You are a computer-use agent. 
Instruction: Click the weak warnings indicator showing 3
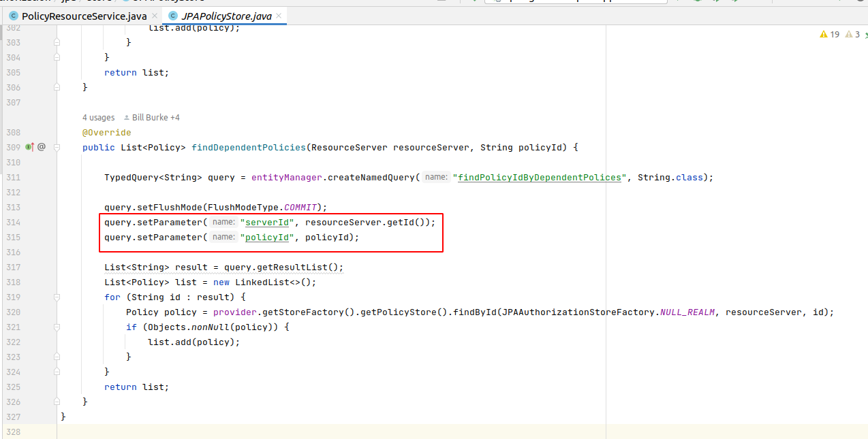click(x=852, y=34)
